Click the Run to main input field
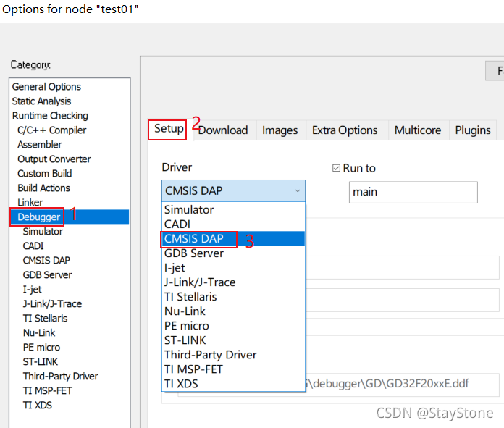 point(413,193)
